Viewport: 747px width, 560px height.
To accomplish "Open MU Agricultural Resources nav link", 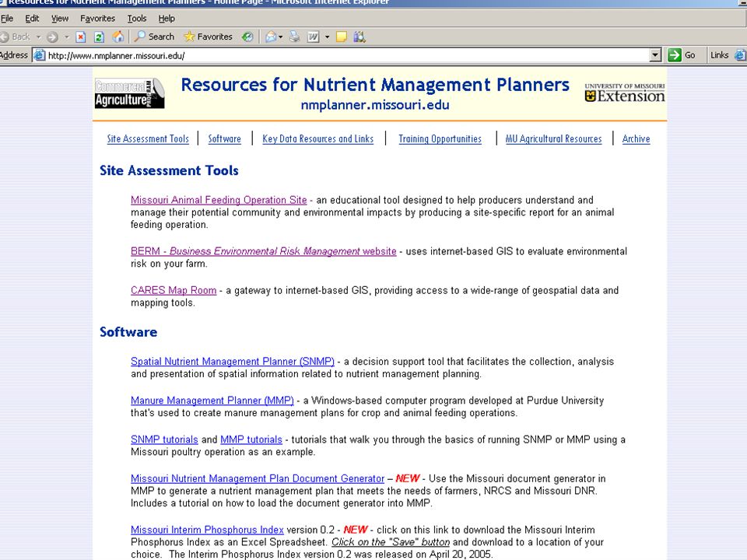I will coord(553,138).
